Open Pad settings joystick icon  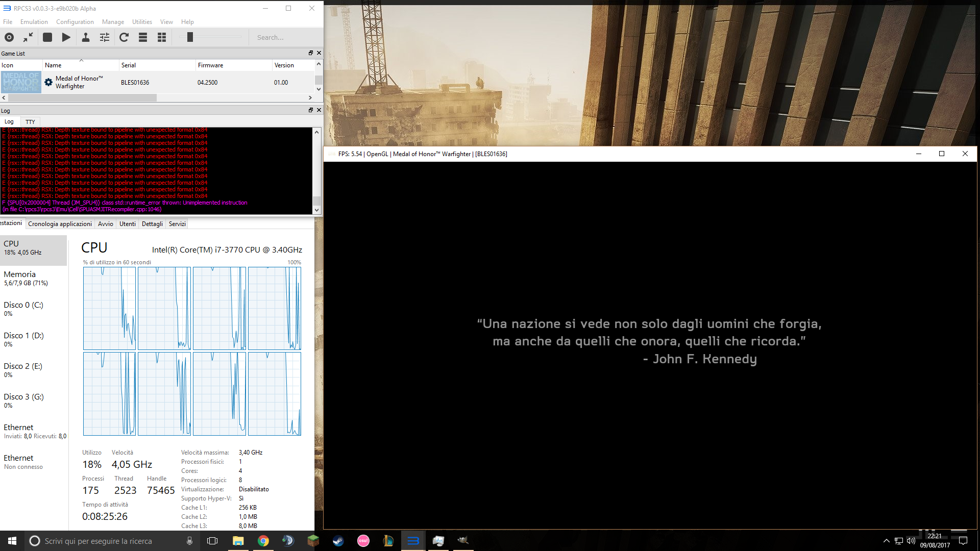(86, 37)
